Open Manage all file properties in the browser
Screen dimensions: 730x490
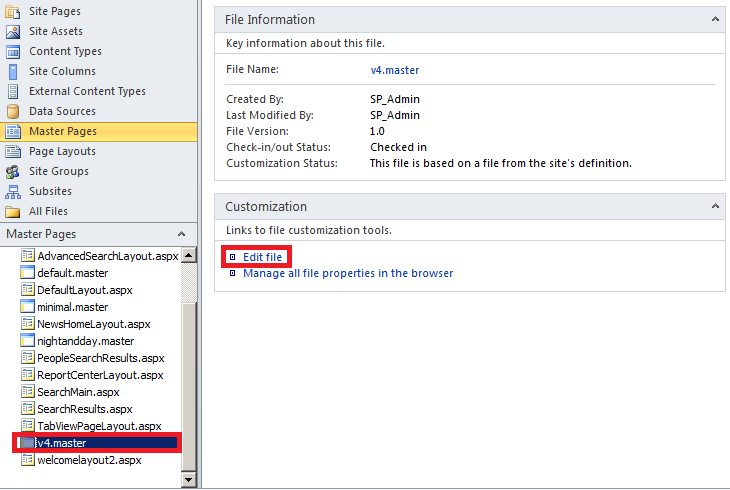tap(348, 273)
